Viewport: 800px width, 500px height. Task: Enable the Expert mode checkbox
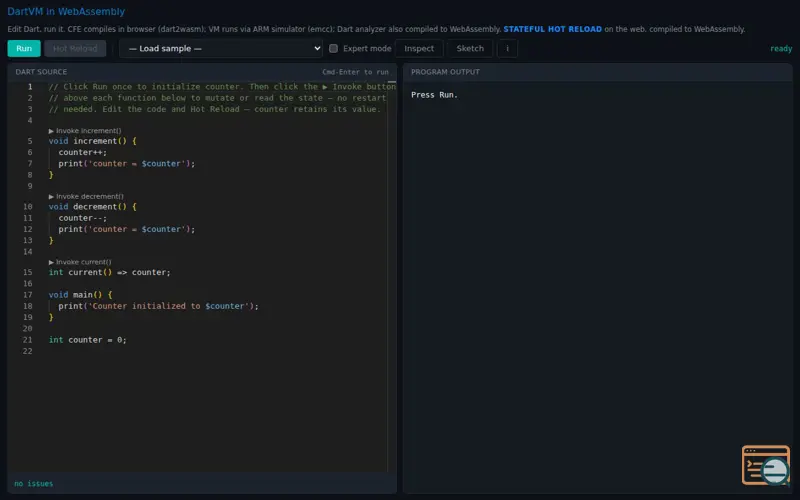(x=333, y=48)
